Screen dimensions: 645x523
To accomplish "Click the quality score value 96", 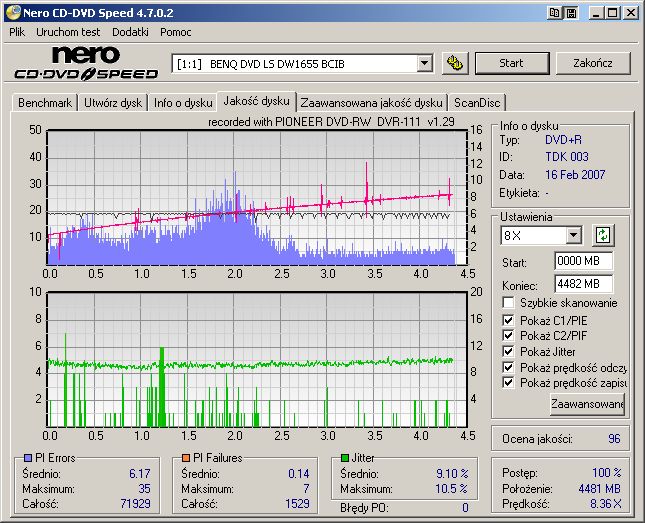I will click(614, 439).
